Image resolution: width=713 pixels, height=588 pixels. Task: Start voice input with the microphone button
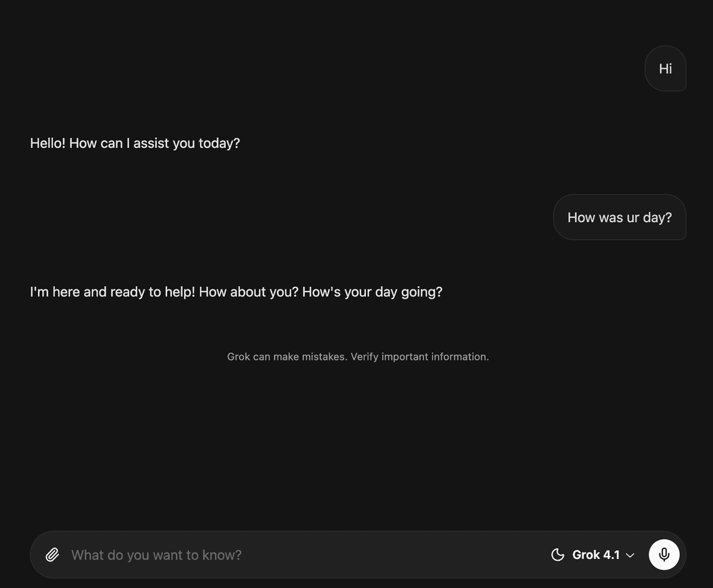[664, 555]
